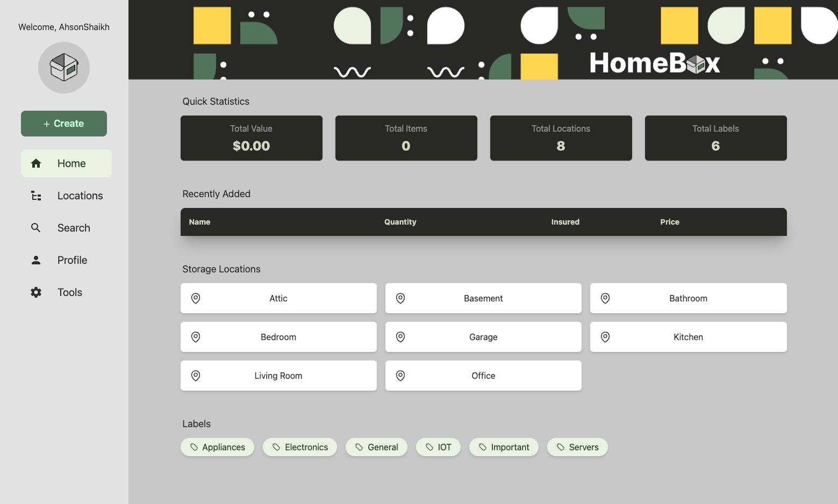Click the profile avatar image
This screenshot has height=504, width=838.
pyautogui.click(x=63, y=68)
